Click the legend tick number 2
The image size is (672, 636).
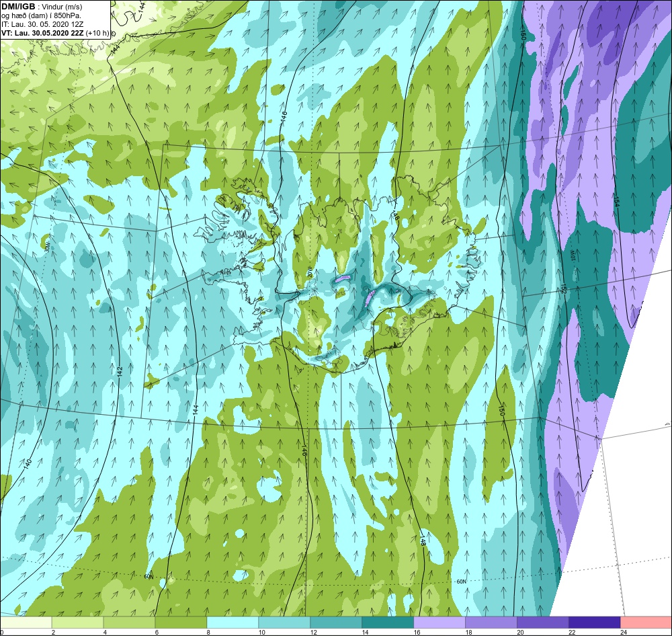click(x=54, y=632)
